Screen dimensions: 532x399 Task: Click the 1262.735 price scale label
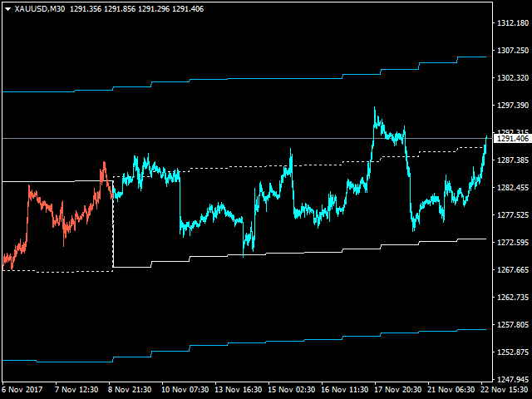point(510,298)
